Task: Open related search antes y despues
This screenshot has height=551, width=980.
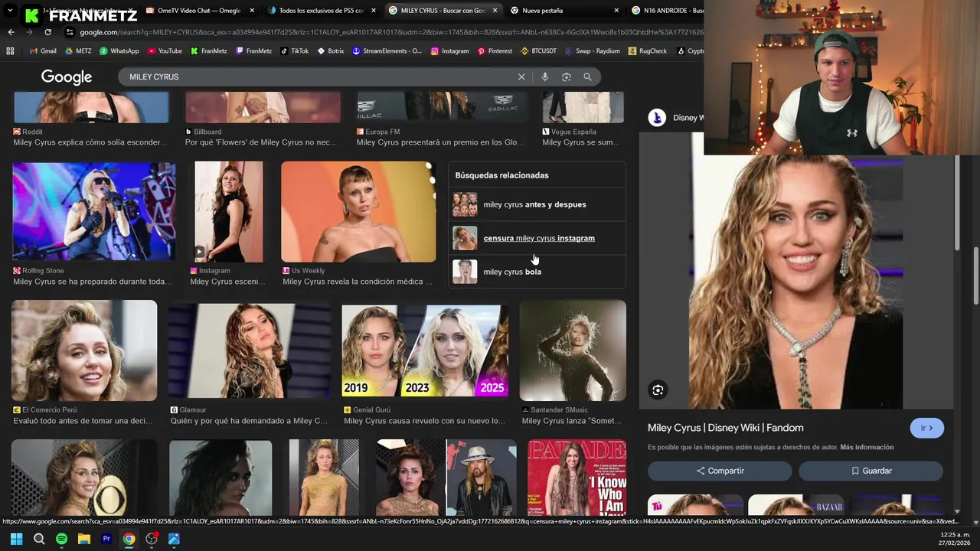Action: pos(537,204)
